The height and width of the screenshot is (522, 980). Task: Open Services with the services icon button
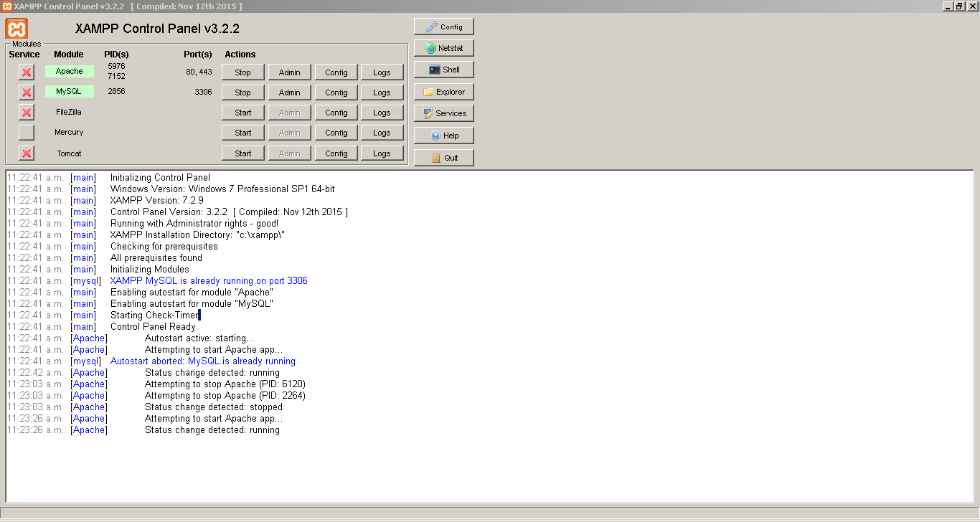point(444,113)
